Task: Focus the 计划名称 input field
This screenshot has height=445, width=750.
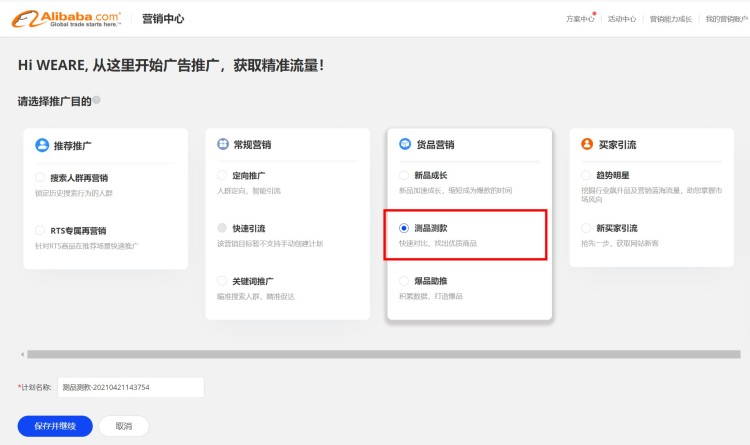Action: [x=130, y=387]
